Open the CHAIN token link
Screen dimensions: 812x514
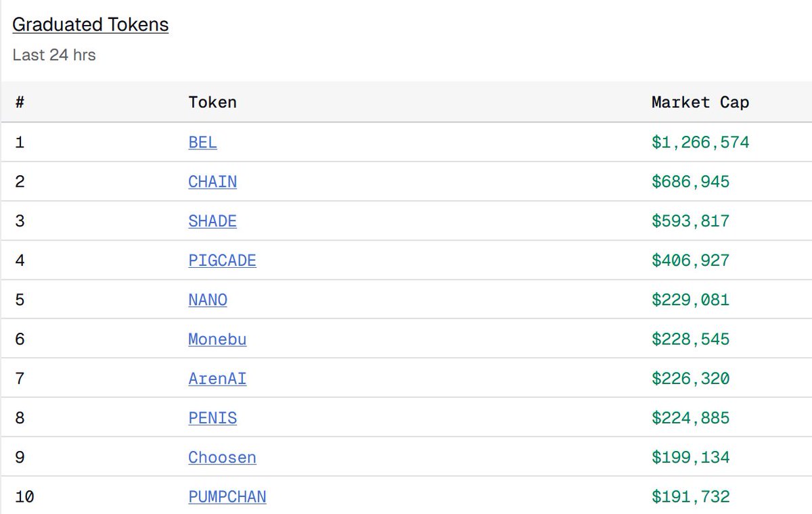pyautogui.click(x=212, y=181)
